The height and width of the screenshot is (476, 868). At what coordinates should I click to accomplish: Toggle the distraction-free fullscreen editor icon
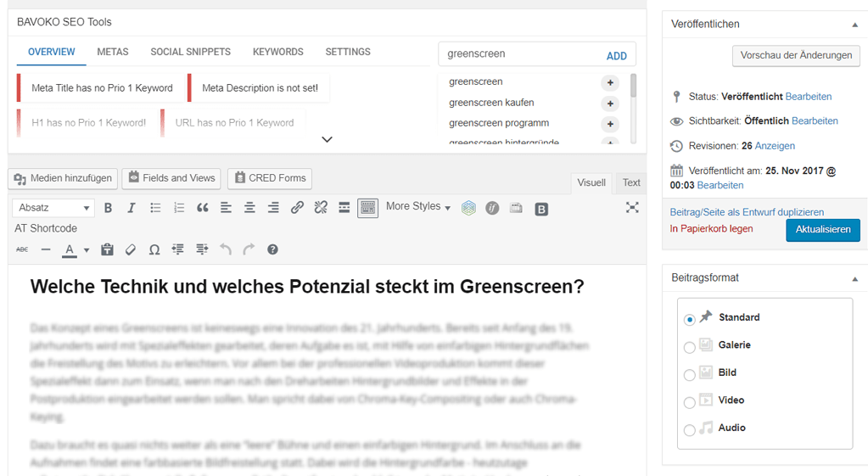[x=632, y=208]
